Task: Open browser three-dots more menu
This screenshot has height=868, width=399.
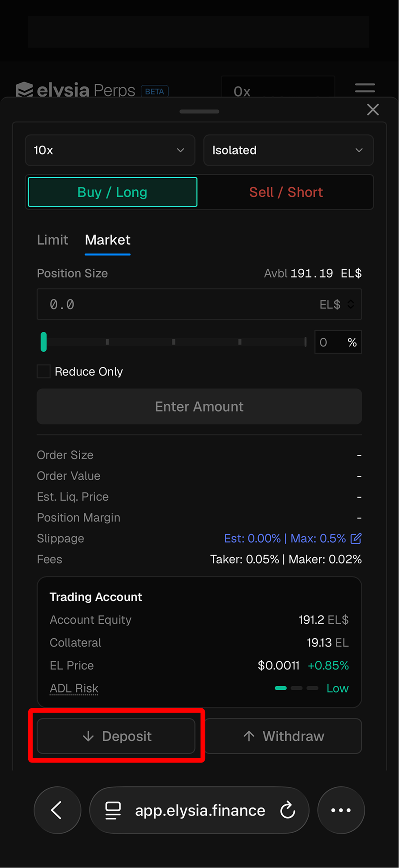Action: 341,810
